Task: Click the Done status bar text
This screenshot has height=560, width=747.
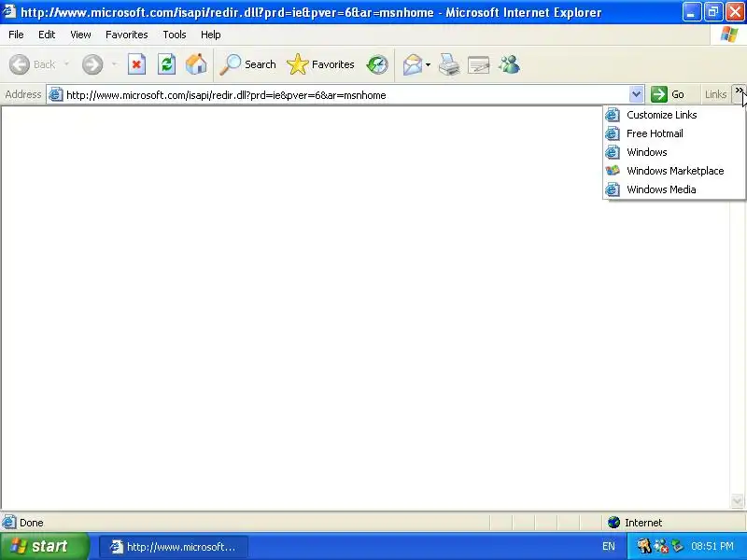Action: pyautogui.click(x=32, y=523)
